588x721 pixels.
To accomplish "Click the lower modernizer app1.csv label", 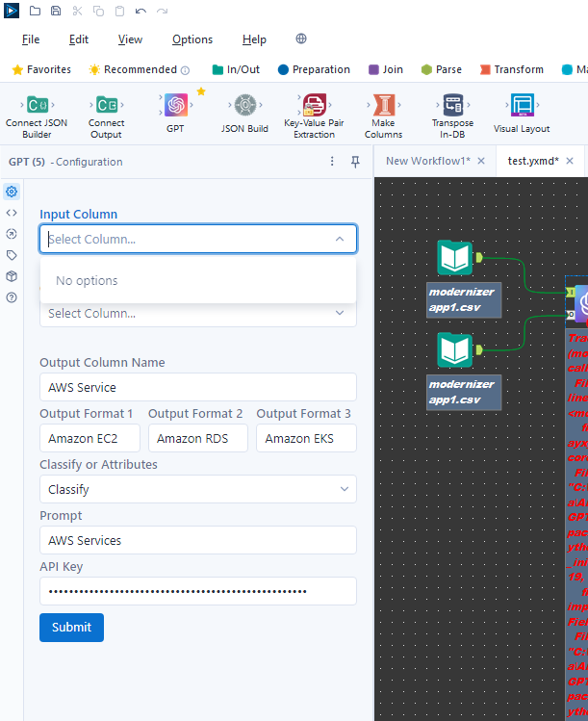I will (x=464, y=392).
